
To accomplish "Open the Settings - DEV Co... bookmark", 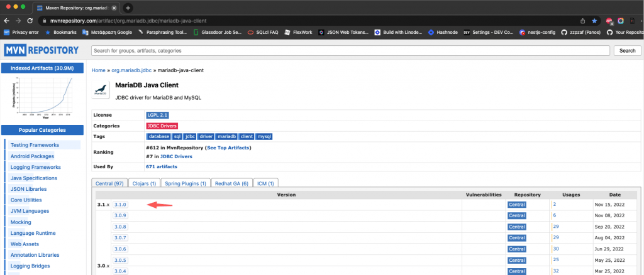I will tap(488, 32).
